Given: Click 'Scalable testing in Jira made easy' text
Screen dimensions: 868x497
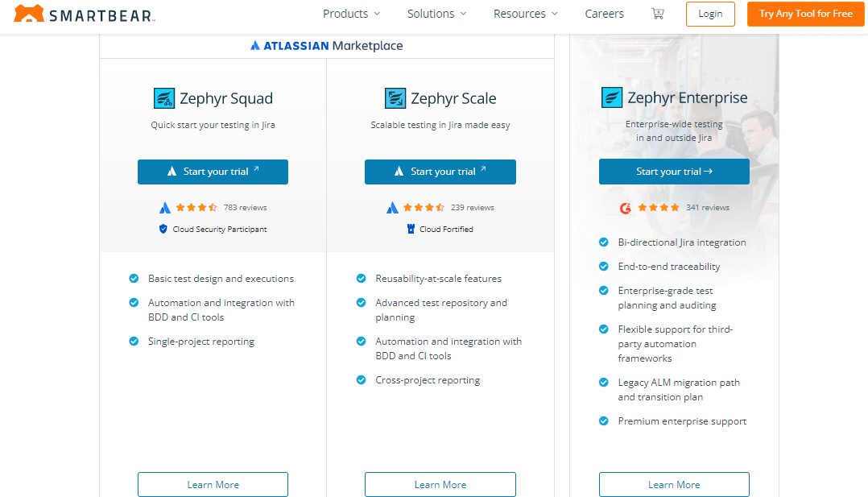Looking at the screenshot, I should [x=440, y=125].
